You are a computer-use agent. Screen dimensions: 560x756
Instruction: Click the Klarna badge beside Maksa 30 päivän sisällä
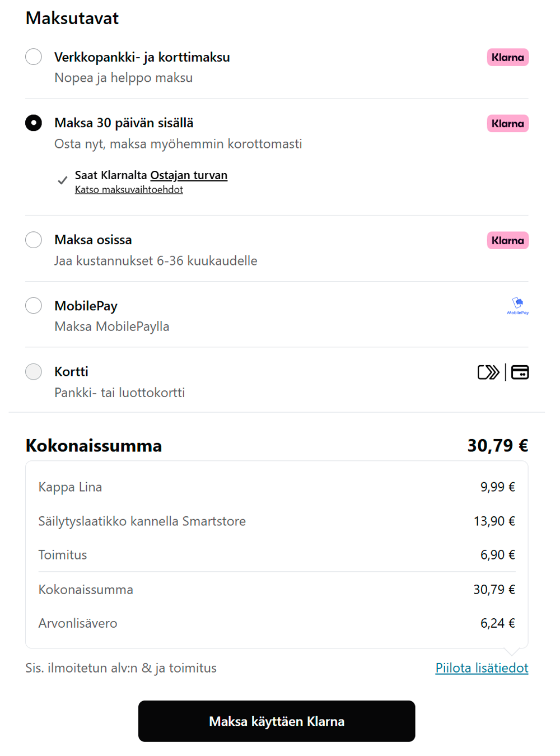[x=507, y=123]
